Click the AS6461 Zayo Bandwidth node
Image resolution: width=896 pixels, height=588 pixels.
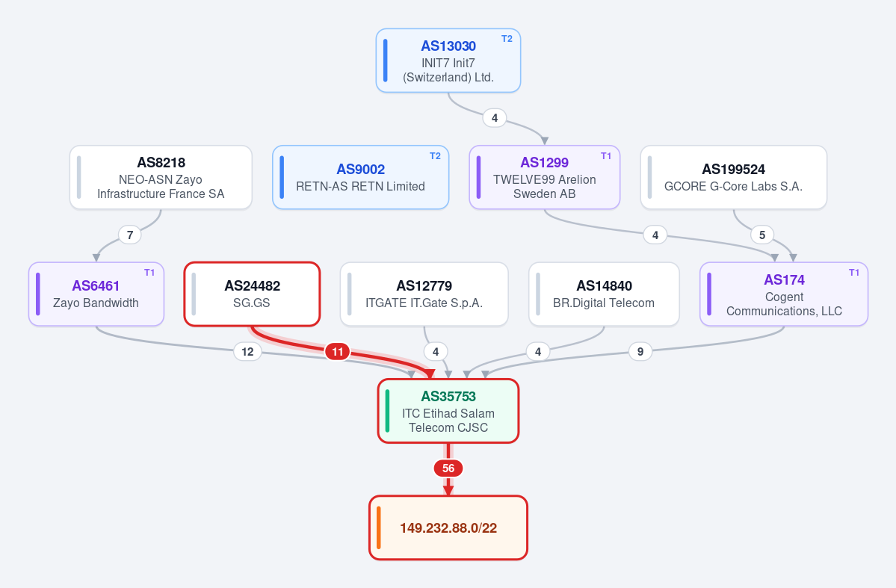coord(96,294)
